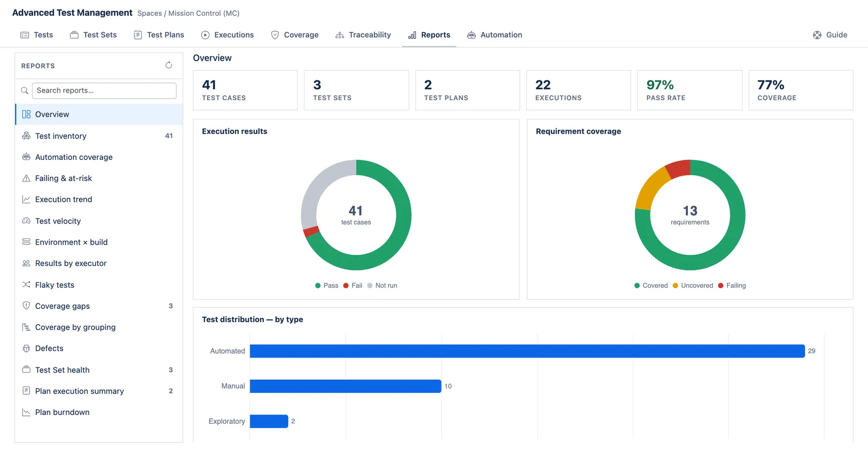Select the Reports tab
This screenshot has height=450, width=868.
pos(429,35)
